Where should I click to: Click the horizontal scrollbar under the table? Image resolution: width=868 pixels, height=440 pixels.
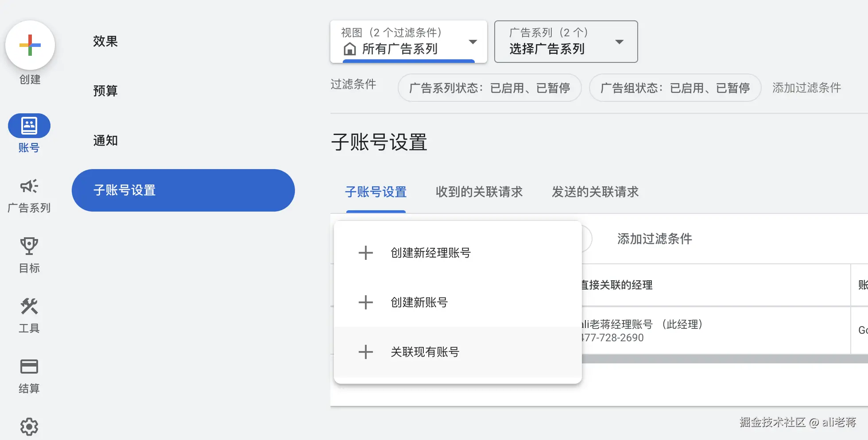point(725,359)
